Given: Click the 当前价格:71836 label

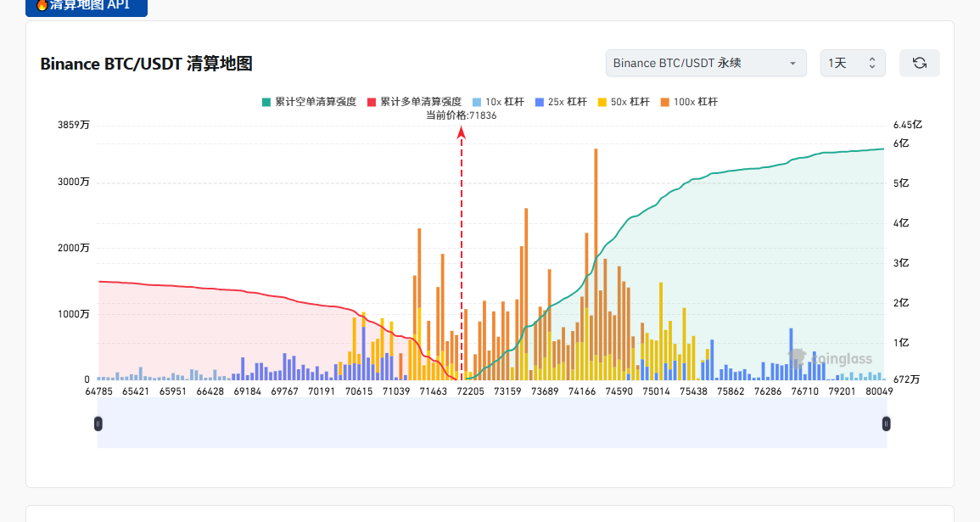Looking at the screenshot, I should [x=462, y=115].
